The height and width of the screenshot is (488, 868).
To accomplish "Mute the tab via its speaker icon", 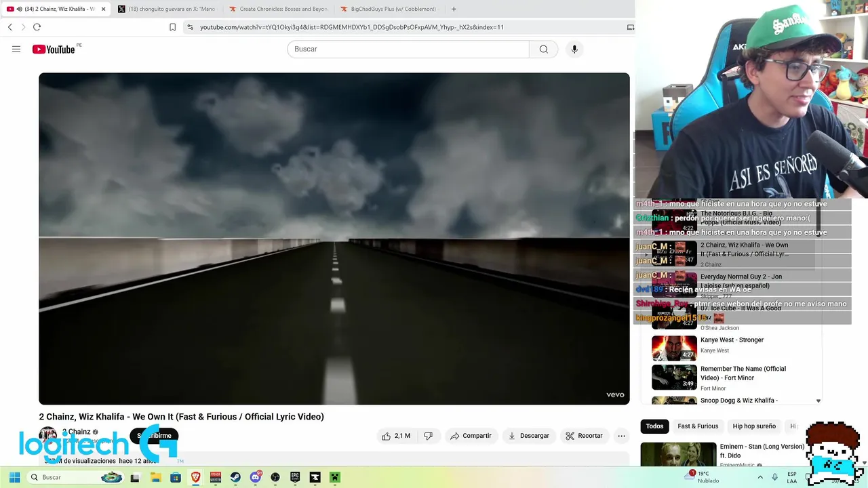I will pos(19,9).
